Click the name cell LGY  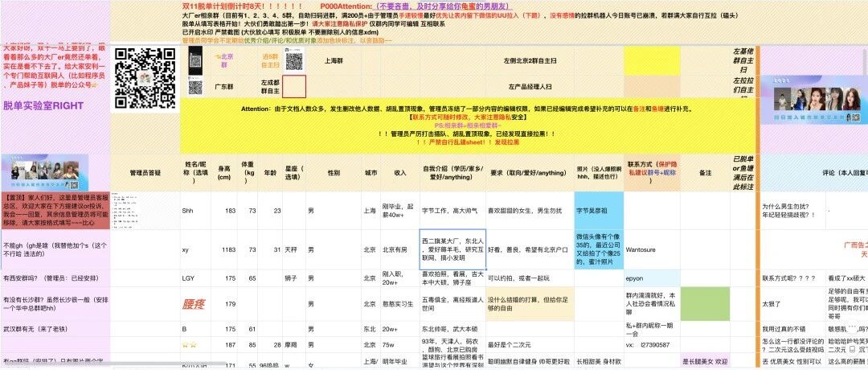click(x=196, y=278)
